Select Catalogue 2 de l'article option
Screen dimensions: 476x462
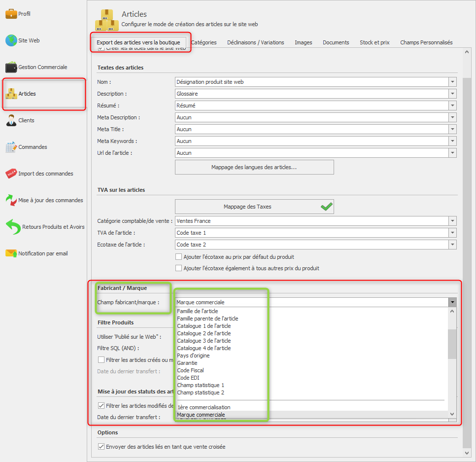[312, 333]
